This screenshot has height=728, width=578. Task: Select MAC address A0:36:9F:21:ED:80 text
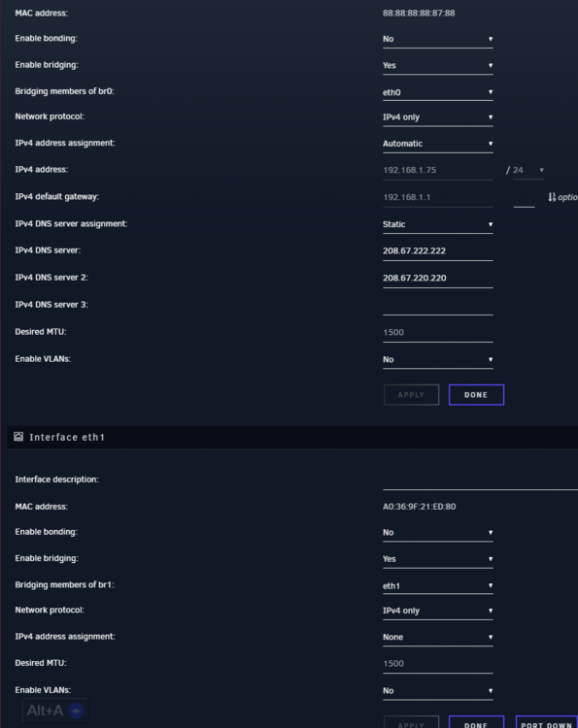[x=419, y=507]
